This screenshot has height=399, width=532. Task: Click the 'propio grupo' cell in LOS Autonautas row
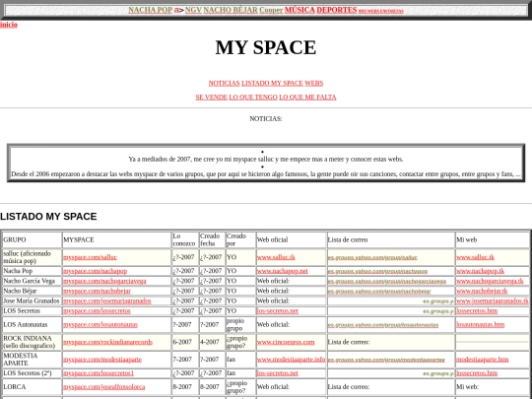click(x=240, y=325)
